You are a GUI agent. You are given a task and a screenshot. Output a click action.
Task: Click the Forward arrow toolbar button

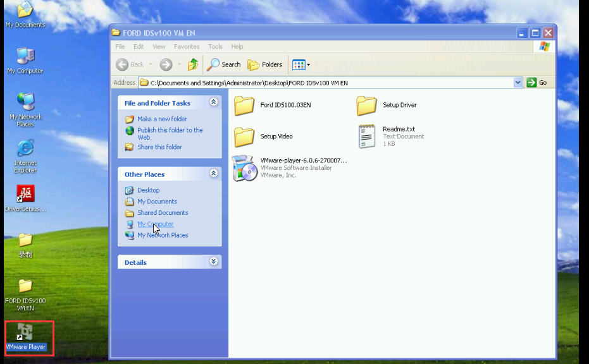pyautogui.click(x=166, y=64)
